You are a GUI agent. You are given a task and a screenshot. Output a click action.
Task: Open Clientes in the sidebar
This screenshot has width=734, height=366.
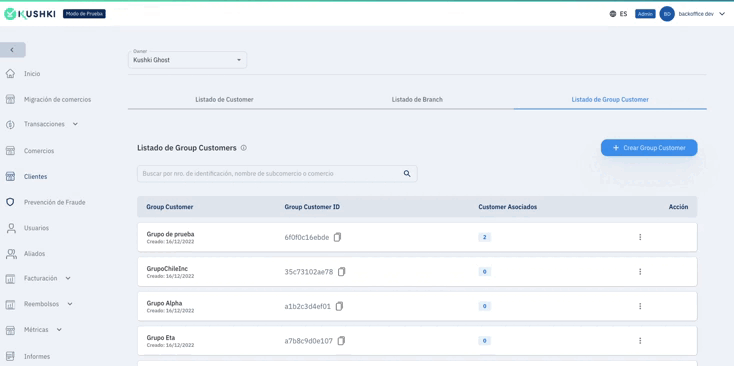pos(36,177)
